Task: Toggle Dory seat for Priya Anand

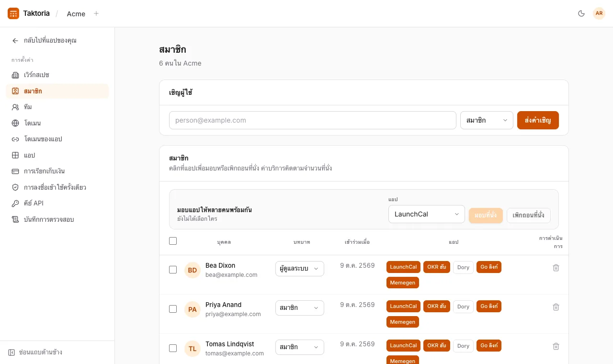Action: 463,307
